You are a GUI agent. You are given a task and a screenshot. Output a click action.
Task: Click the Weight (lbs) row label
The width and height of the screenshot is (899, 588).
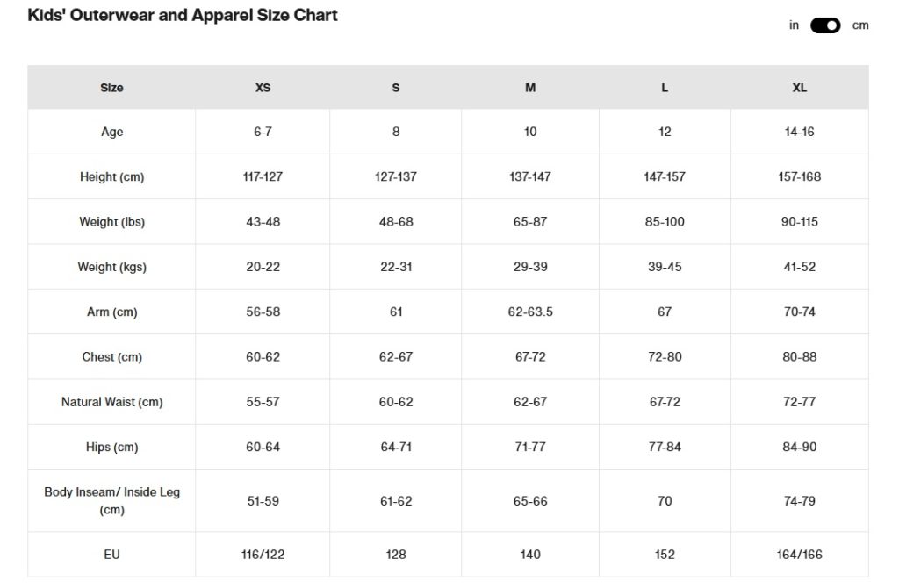click(x=111, y=222)
